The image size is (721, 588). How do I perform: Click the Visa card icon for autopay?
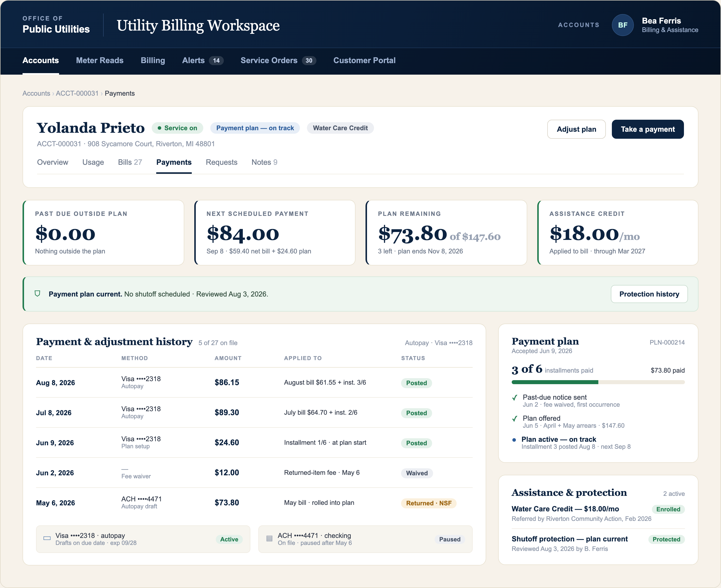(x=47, y=538)
